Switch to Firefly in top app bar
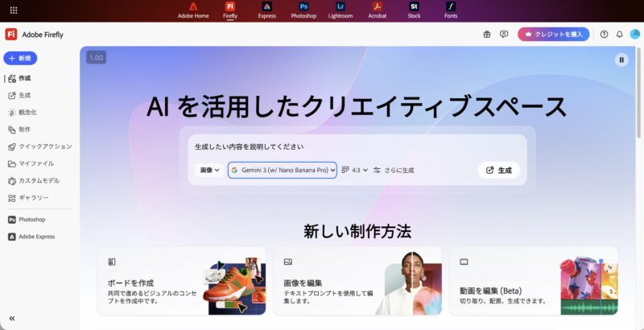Screen dimensions: 644x330 (230, 10)
